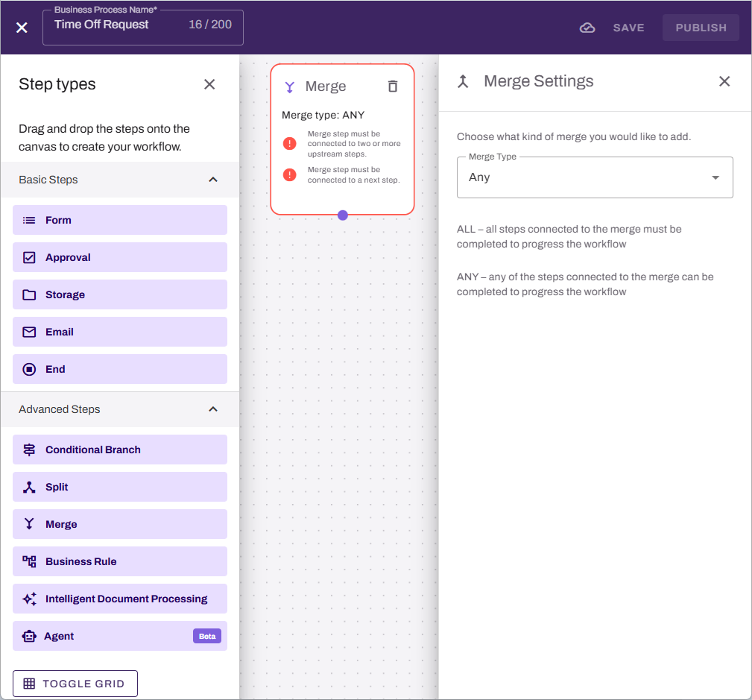The width and height of the screenshot is (752, 700).
Task: Publish the workflow
Action: (701, 28)
